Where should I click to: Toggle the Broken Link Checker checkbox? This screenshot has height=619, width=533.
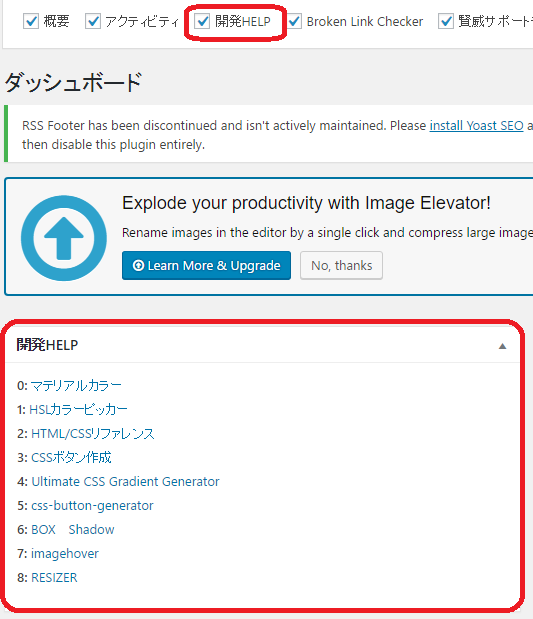point(294,21)
